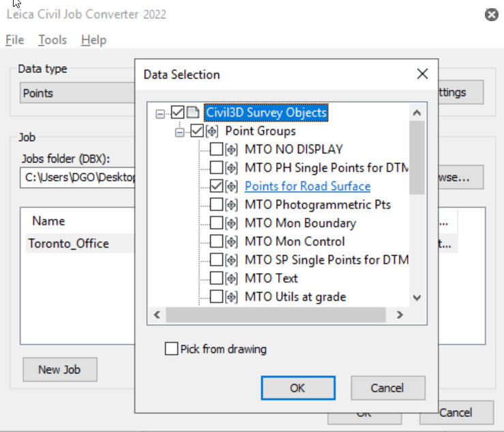Click the Points for Road Surface group icon
504x432 pixels.
[232, 186]
